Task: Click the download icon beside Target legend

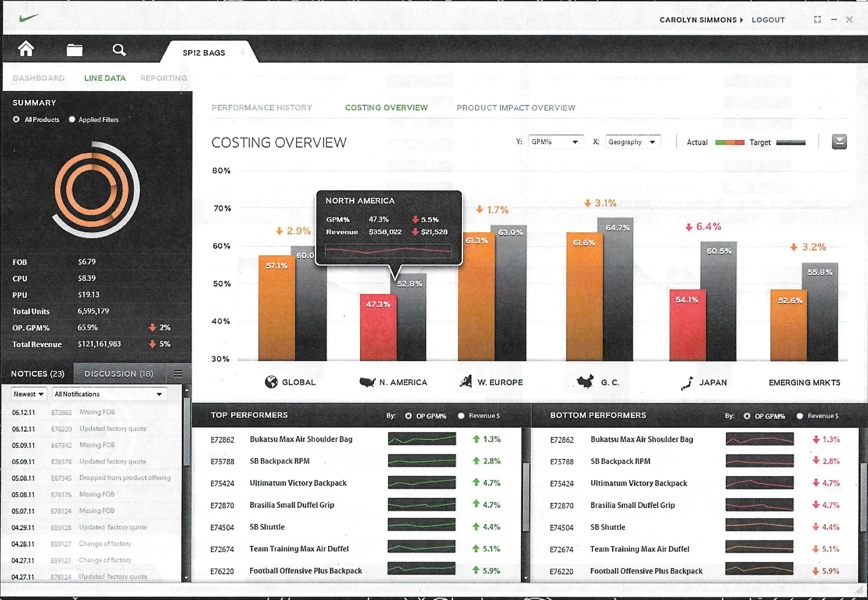Action: click(x=839, y=142)
